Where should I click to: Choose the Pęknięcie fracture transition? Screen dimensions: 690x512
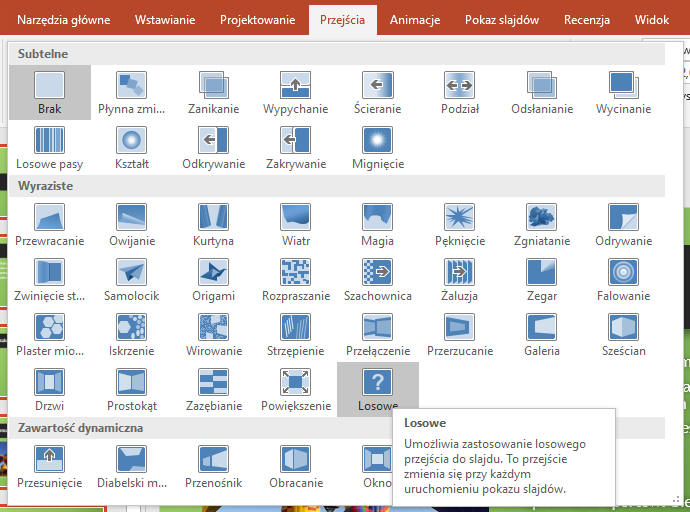click(459, 224)
